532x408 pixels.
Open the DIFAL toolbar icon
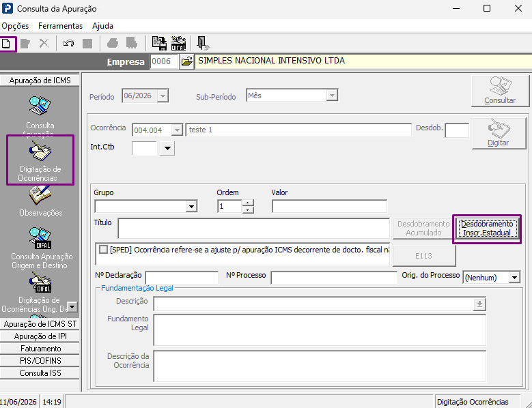click(178, 44)
